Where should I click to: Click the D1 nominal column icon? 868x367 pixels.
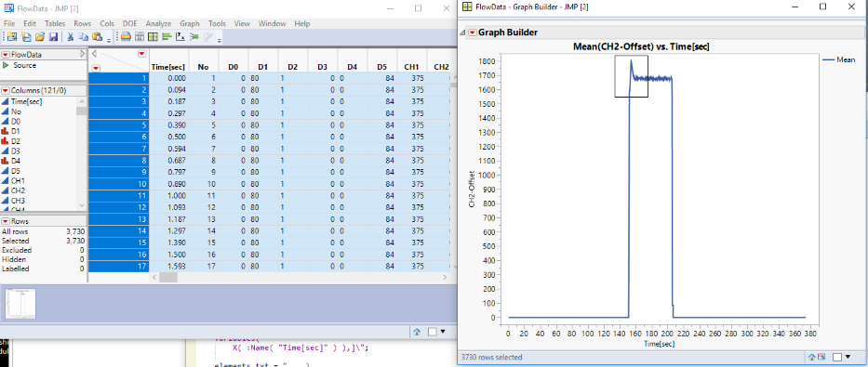(6, 131)
